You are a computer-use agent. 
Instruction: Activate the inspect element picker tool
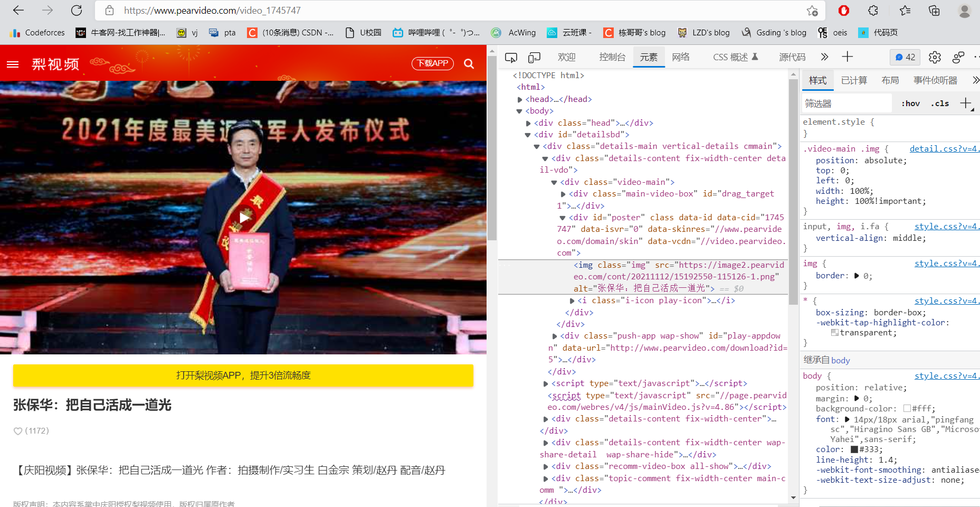click(x=511, y=57)
